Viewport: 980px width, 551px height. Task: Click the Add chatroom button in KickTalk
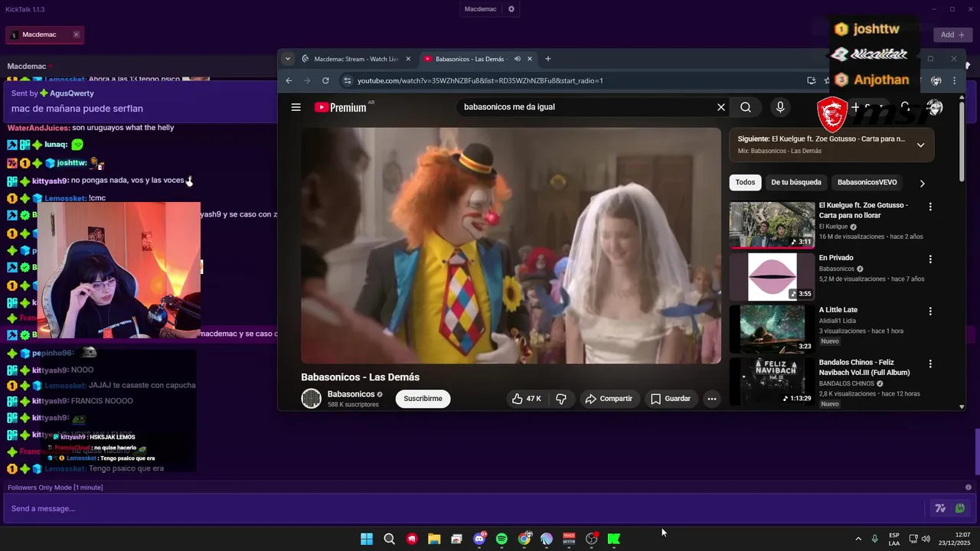(x=952, y=34)
